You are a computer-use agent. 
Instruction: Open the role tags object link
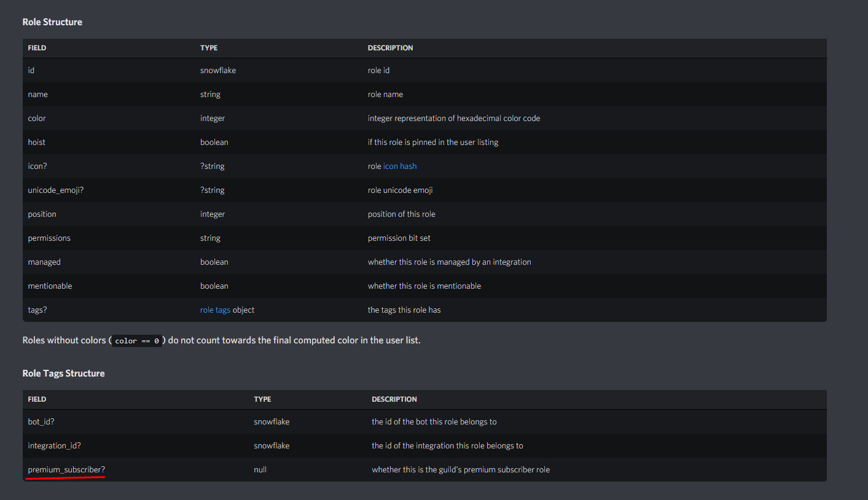coord(215,310)
